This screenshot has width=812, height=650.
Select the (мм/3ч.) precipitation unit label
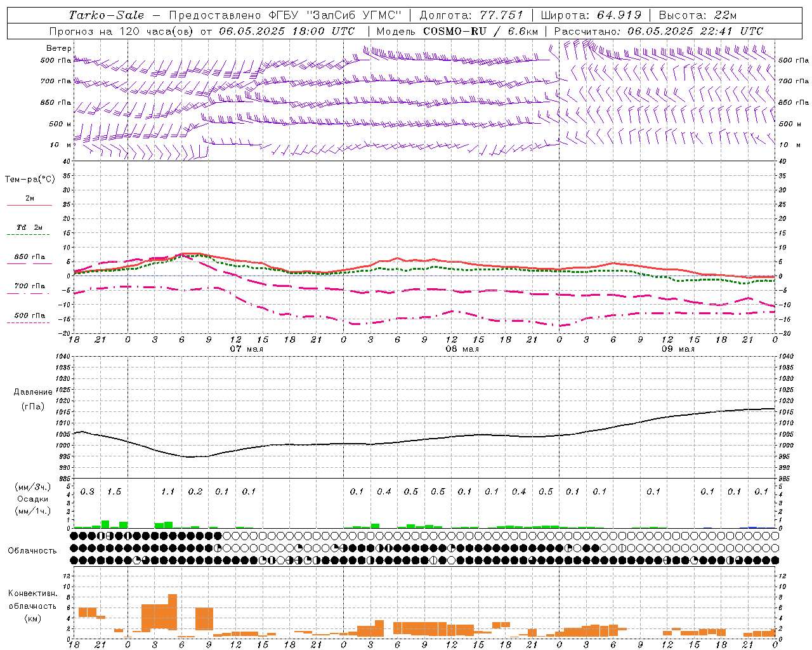(x=33, y=487)
